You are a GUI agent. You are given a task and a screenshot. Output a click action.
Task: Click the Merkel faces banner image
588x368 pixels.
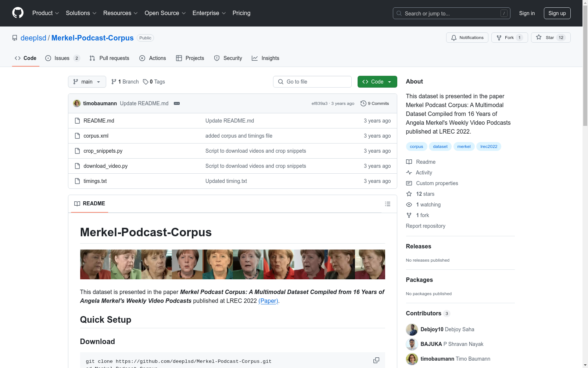[233, 265]
